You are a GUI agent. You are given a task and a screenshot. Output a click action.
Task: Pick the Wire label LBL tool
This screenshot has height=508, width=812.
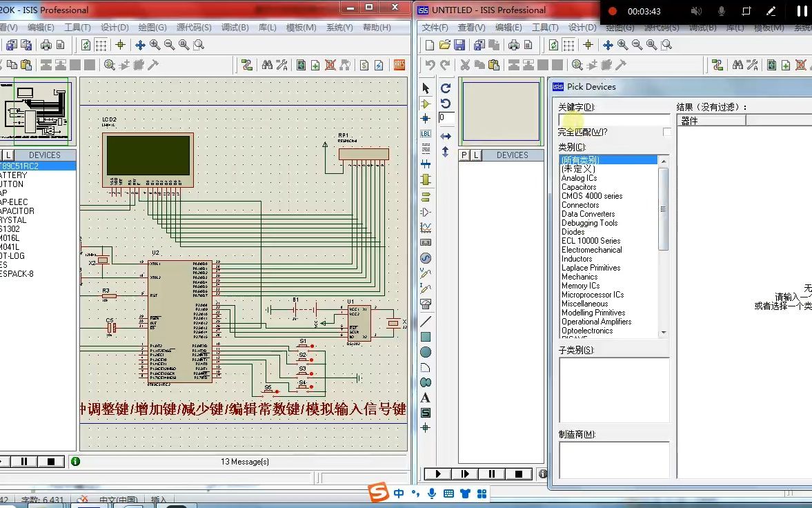click(426, 134)
